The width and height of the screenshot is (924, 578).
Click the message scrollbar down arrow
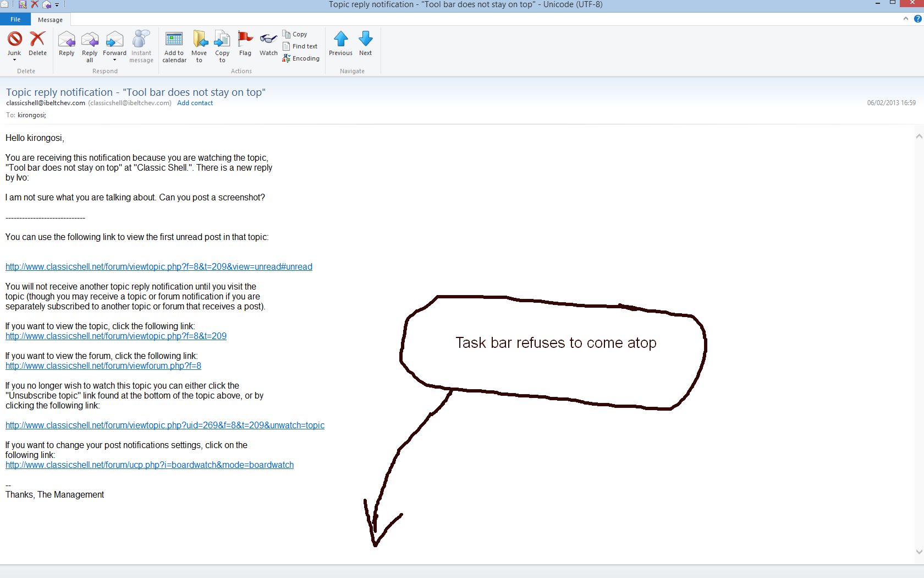click(x=919, y=552)
